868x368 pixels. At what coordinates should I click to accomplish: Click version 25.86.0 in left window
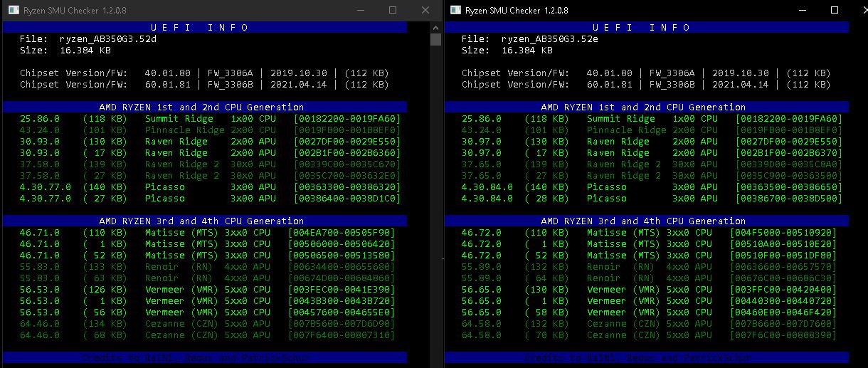40,119
